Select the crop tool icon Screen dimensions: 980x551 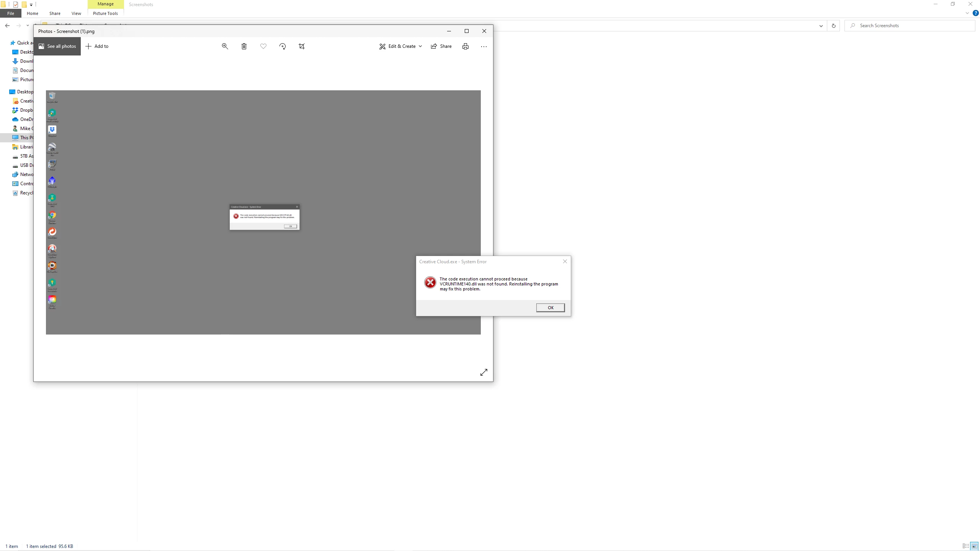[302, 46]
